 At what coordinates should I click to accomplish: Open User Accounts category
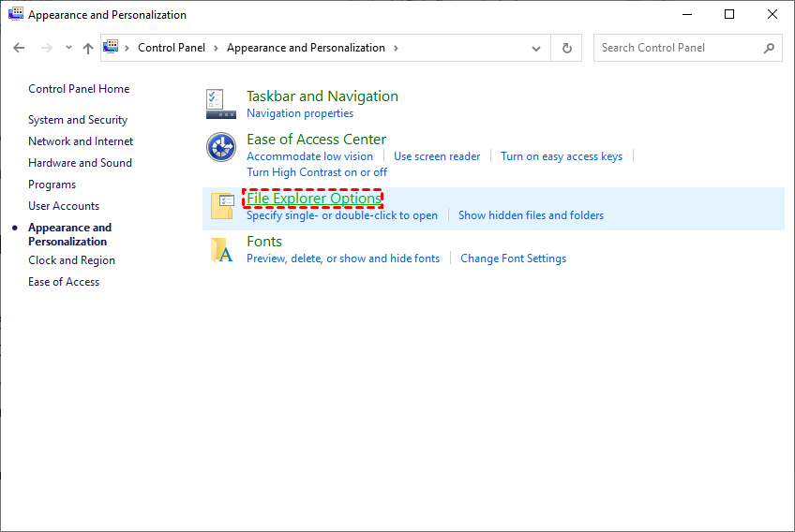(64, 206)
